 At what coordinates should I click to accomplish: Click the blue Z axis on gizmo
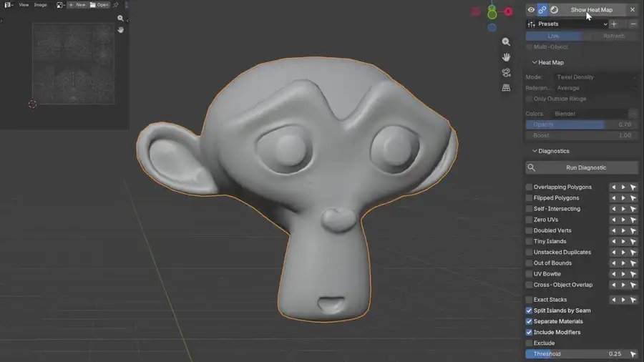click(x=492, y=27)
